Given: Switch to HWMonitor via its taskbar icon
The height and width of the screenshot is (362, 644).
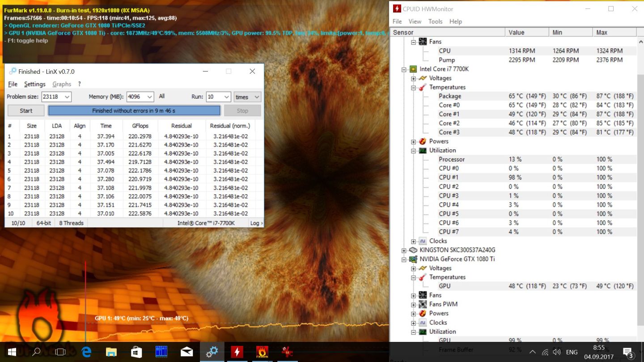Looking at the screenshot, I should (237, 352).
